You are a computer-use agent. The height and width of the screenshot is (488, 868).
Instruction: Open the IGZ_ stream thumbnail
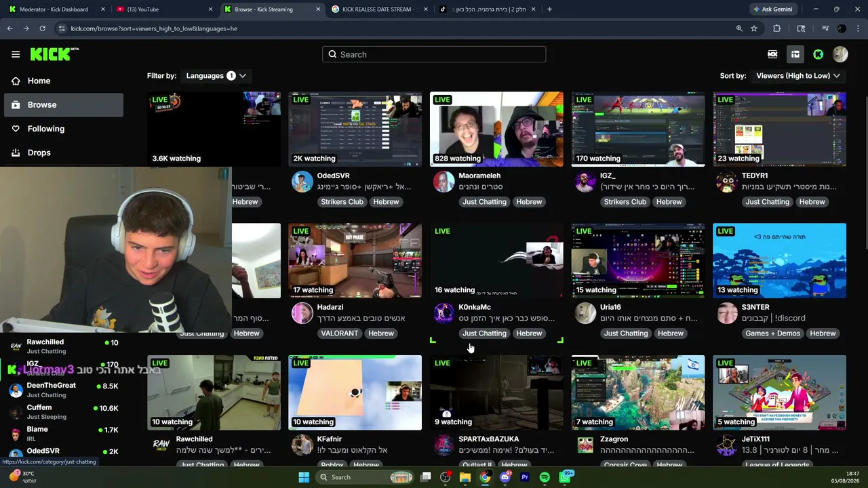click(x=638, y=129)
